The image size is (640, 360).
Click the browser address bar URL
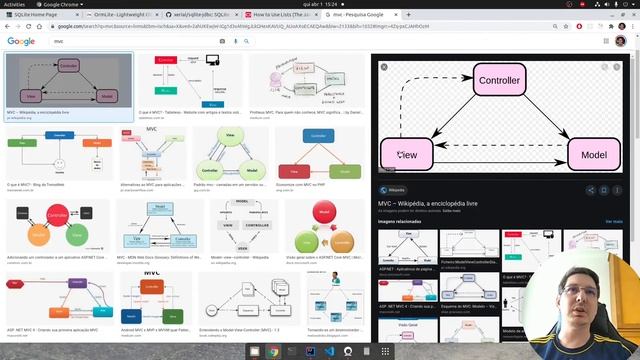(243, 26)
